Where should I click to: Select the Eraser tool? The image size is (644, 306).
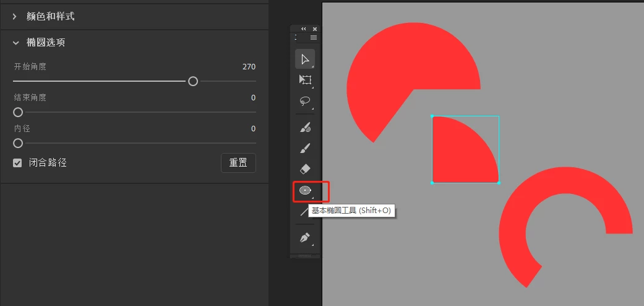click(x=305, y=169)
